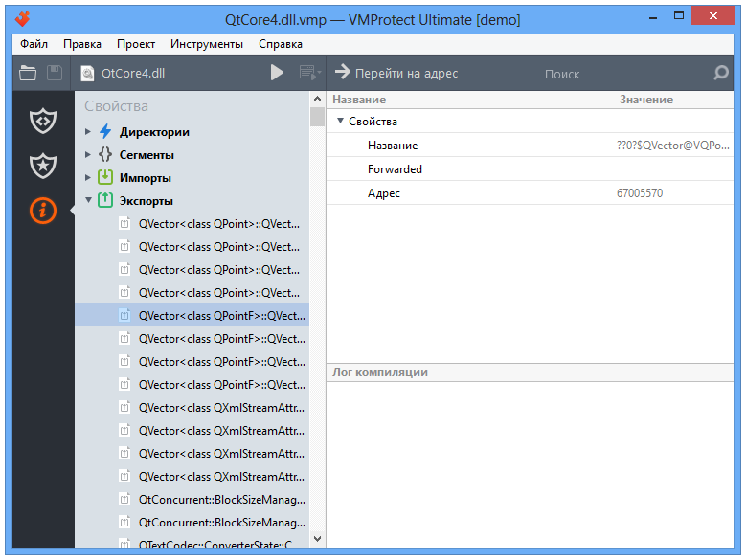This screenshot has height=560, width=746.
Task: Open the orange info details section
Action: (43, 210)
